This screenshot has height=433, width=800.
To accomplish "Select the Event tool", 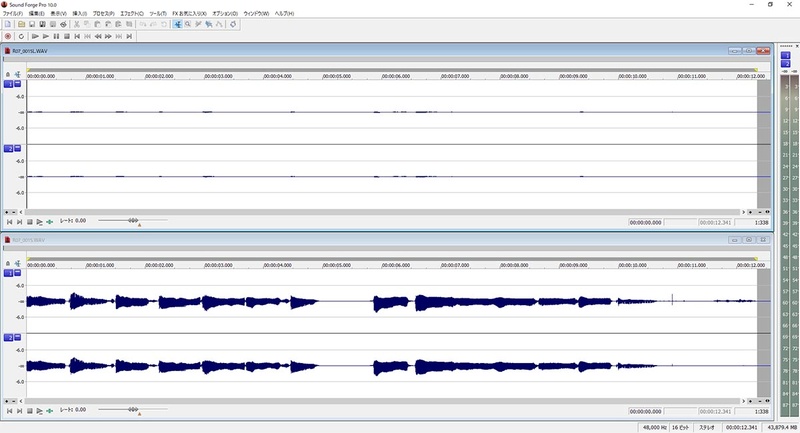I will 209,24.
